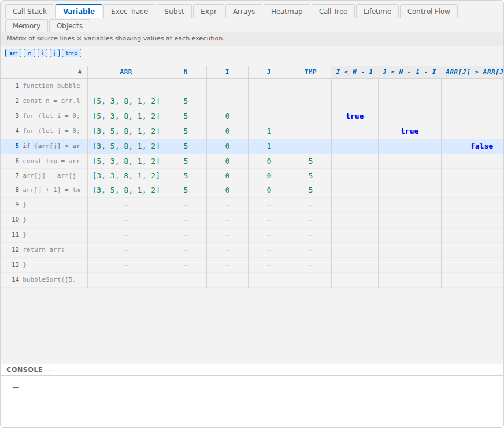
Task: Click the TMP column header
Action: (x=310, y=72)
